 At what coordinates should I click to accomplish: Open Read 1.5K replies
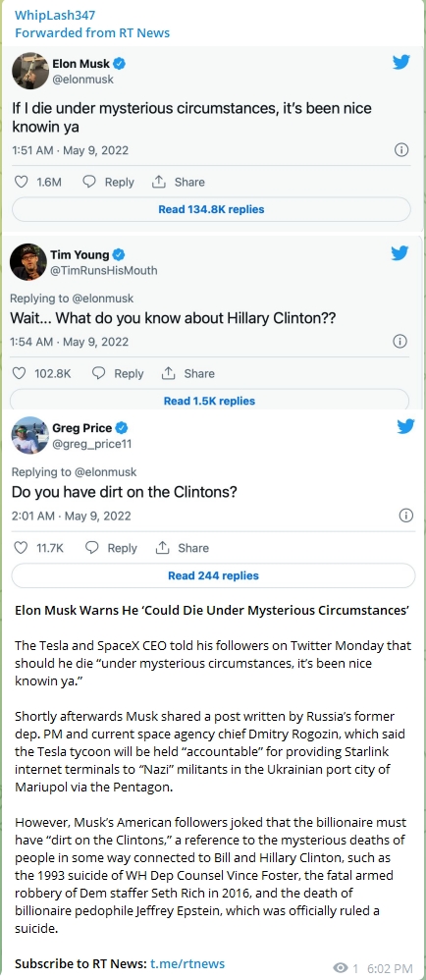point(209,401)
